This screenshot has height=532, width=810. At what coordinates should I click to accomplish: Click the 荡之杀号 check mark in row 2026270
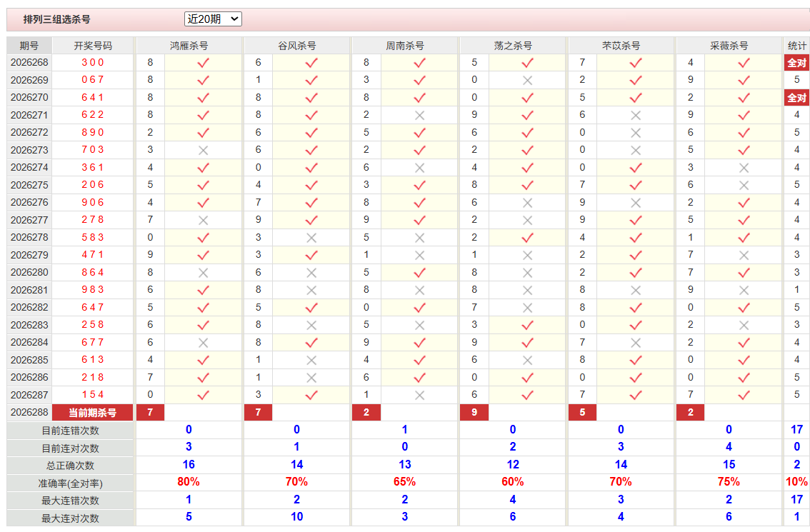coord(527,98)
